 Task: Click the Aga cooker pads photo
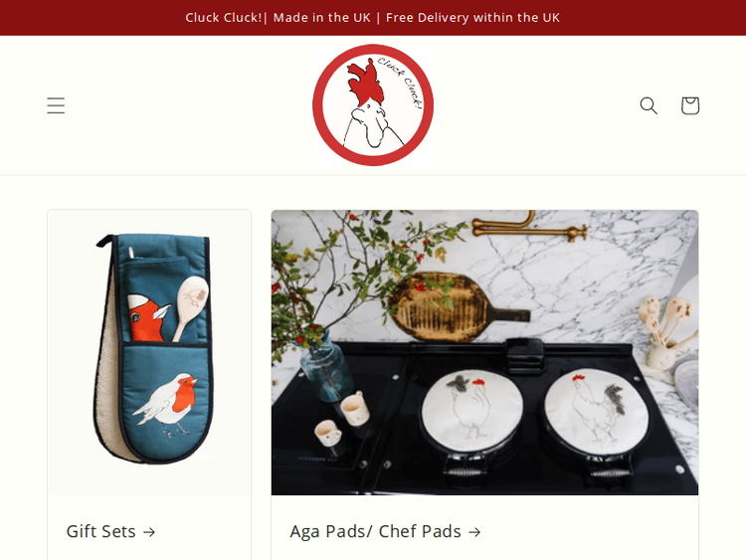coord(484,352)
